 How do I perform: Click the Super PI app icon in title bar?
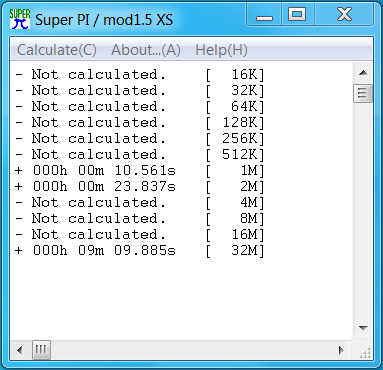(x=20, y=19)
